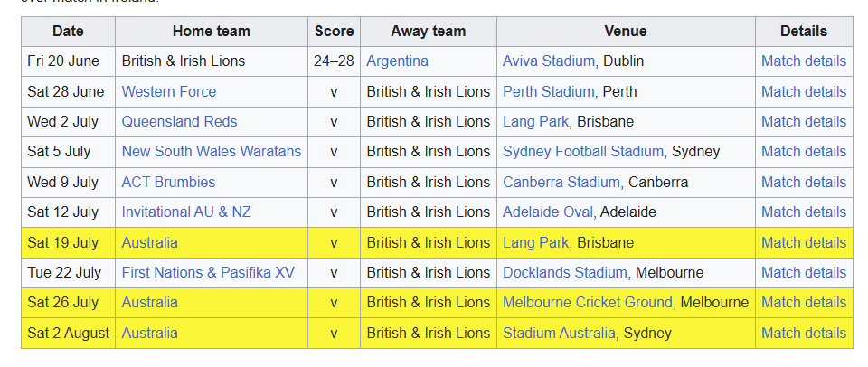
Task: Open the Aviva Stadium venue link
Action: pos(548,61)
